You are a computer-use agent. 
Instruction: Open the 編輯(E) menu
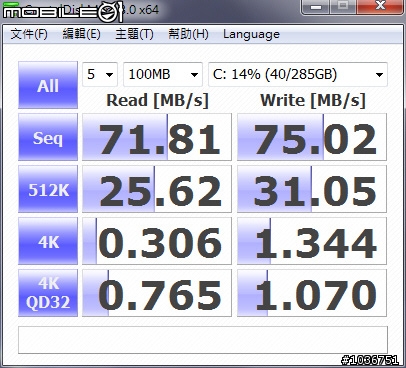tap(82, 34)
